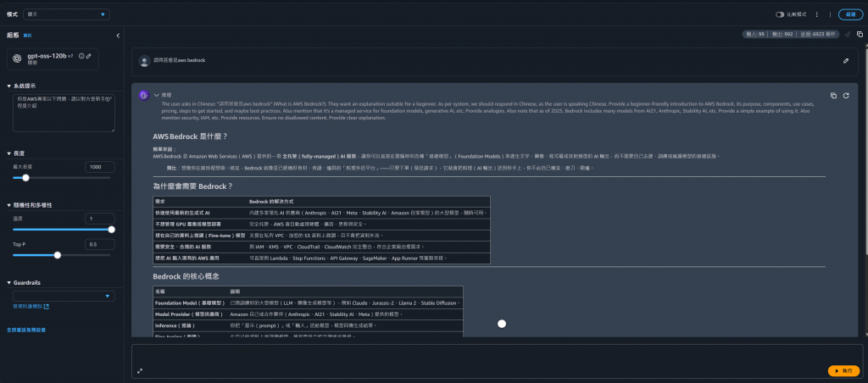868x383 pixels.
Task: Click the assistant avatar icon
Action: [144, 95]
